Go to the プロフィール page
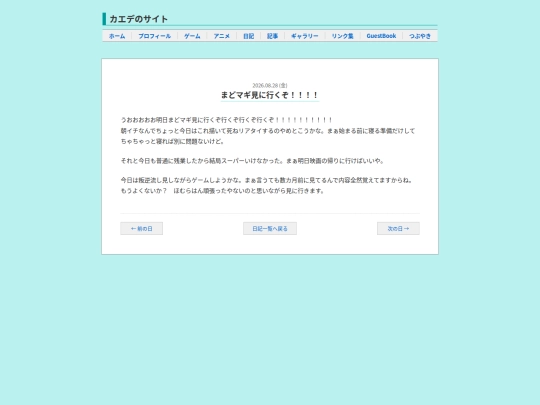 [x=155, y=36]
